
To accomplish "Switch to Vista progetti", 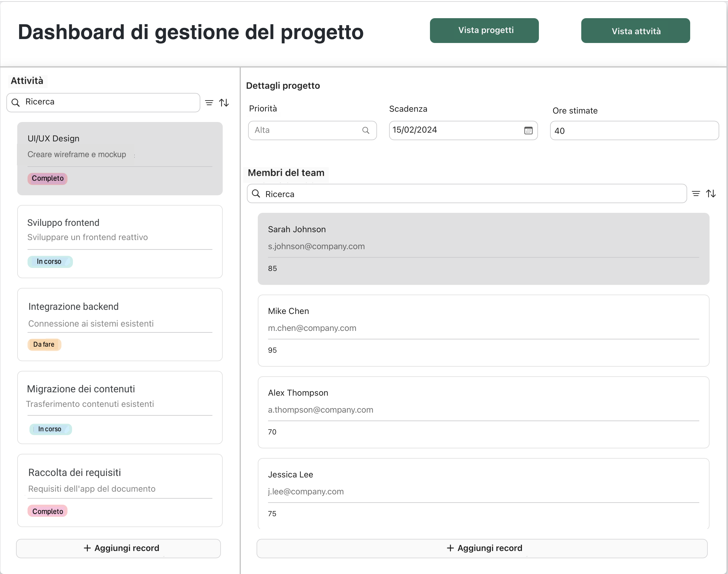I will (484, 30).
